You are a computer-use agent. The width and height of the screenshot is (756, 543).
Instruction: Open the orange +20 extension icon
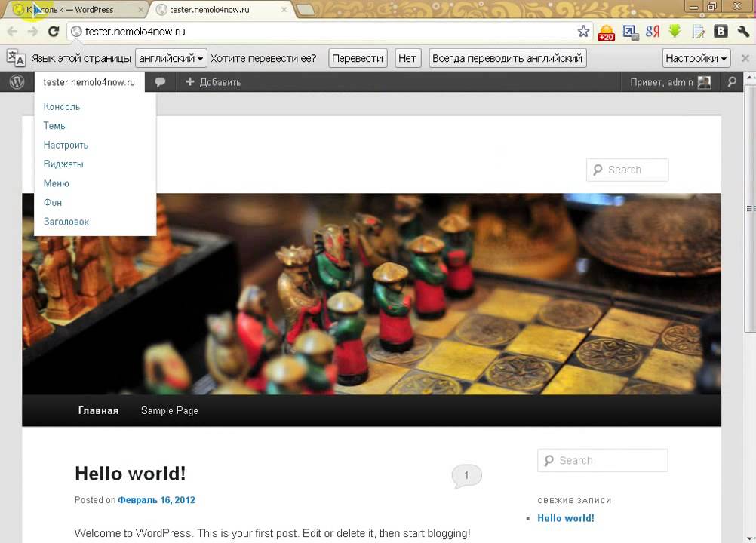[606, 32]
